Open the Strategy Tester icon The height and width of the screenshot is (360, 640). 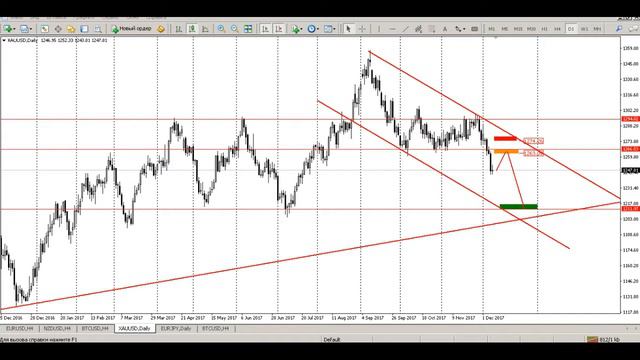click(x=98, y=29)
